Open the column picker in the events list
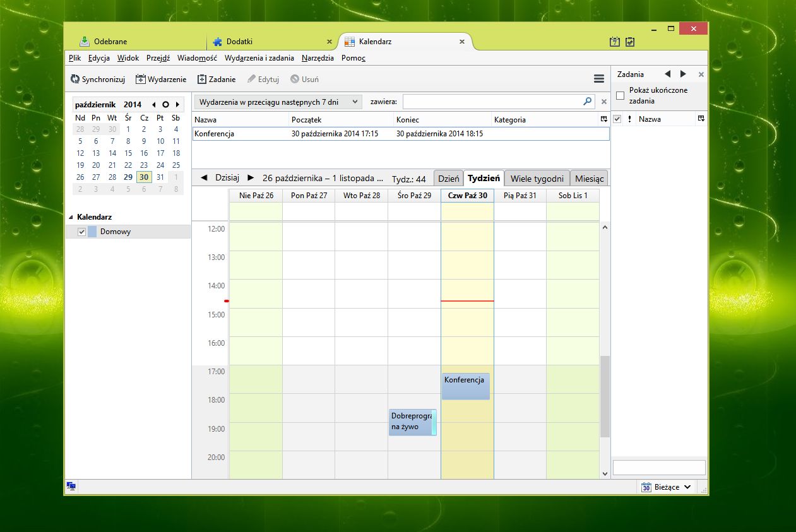 click(603, 119)
